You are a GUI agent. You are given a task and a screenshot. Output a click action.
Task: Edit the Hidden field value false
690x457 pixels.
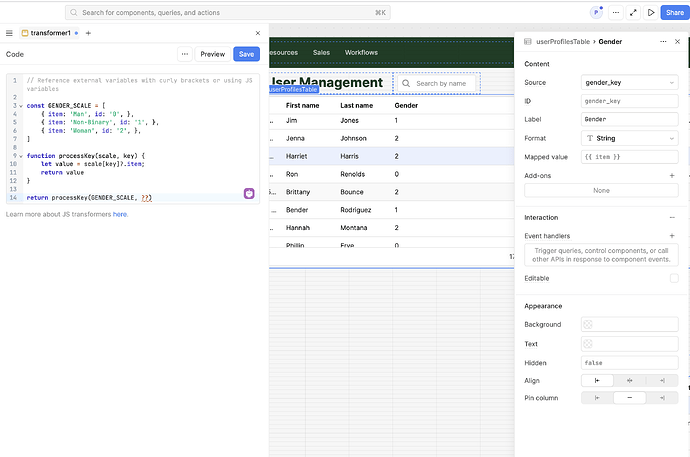click(x=629, y=362)
